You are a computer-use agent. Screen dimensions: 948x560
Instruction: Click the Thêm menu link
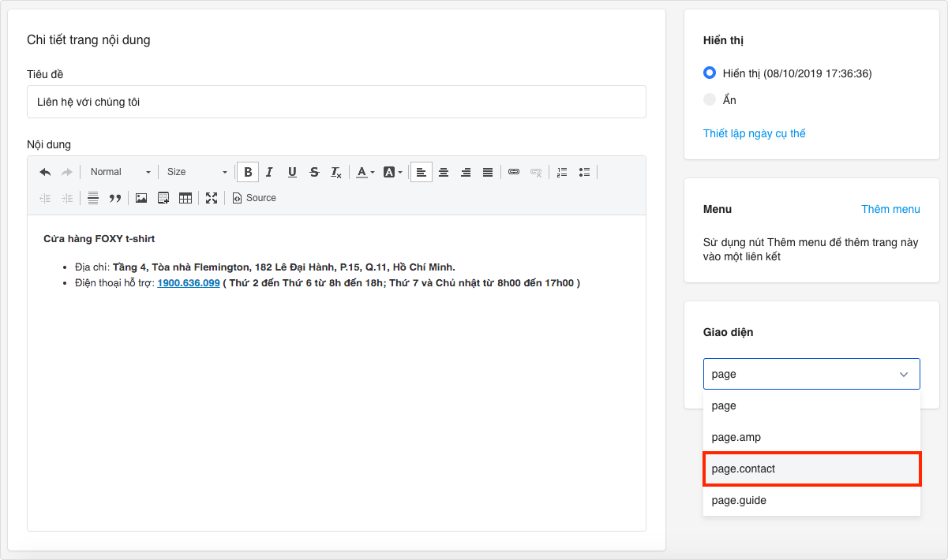point(890,209)
